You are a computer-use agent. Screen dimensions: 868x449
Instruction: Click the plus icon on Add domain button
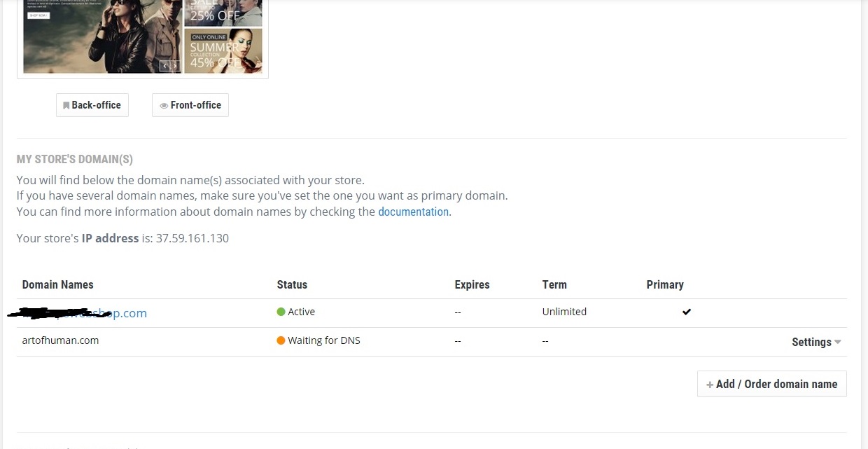[710, 385]
